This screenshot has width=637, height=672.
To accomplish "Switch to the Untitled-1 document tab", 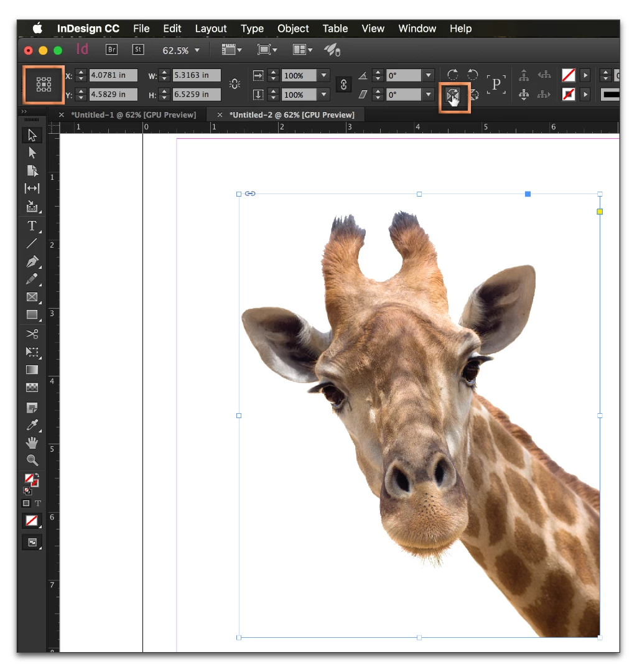I will coord(133,115).
